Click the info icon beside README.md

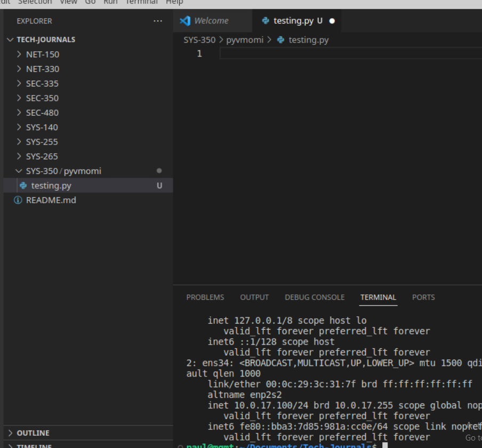tap(18, 201)
